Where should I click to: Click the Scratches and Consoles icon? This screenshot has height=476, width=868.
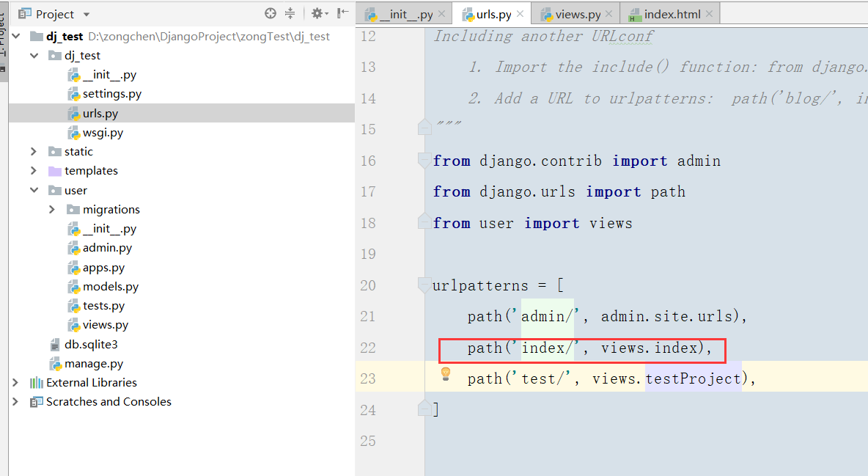point(37,402)
